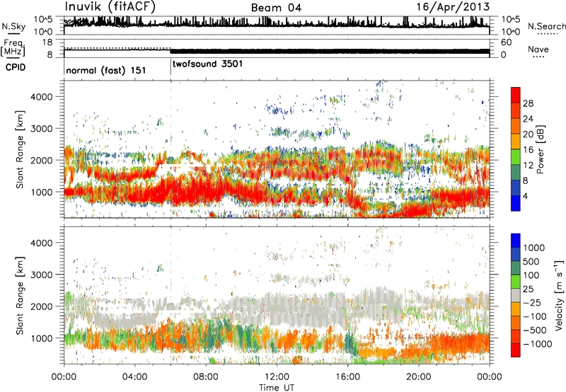566x392 pixels.
Task: Click the '4' tick on power colorbar
Action: click(526, 196)
